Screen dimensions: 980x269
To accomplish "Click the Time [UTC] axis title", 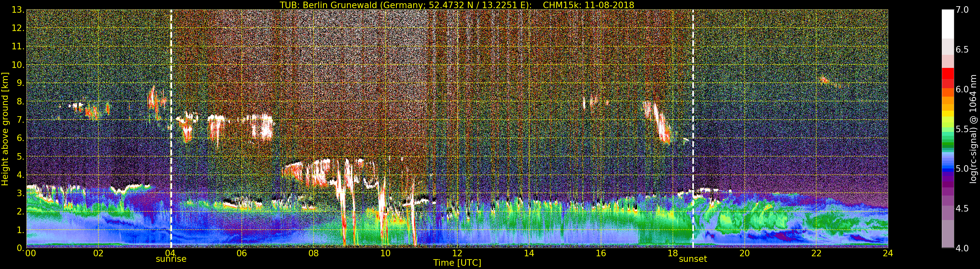I will [x=457, y=262].
